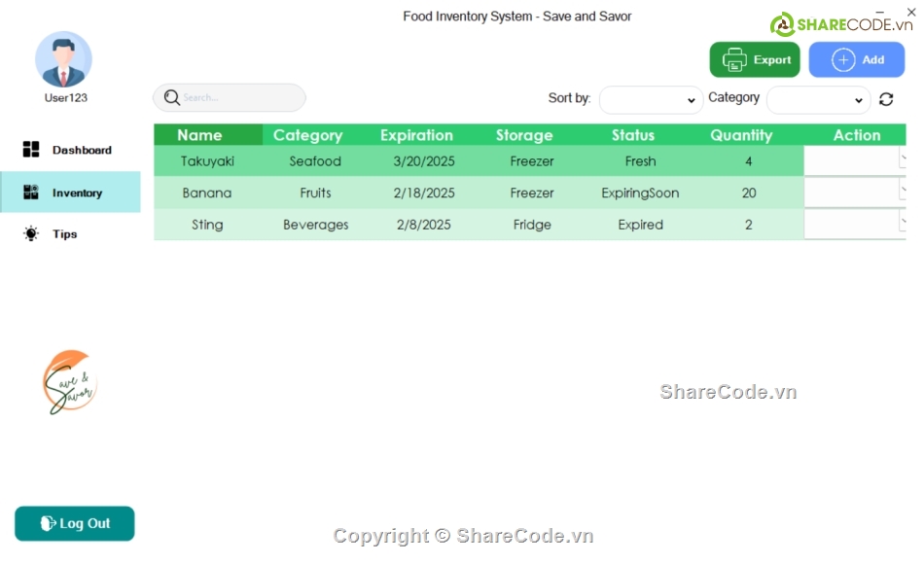Open Action dropdown for Takuyaki row
924x563 pixels.
click(902, 160)
